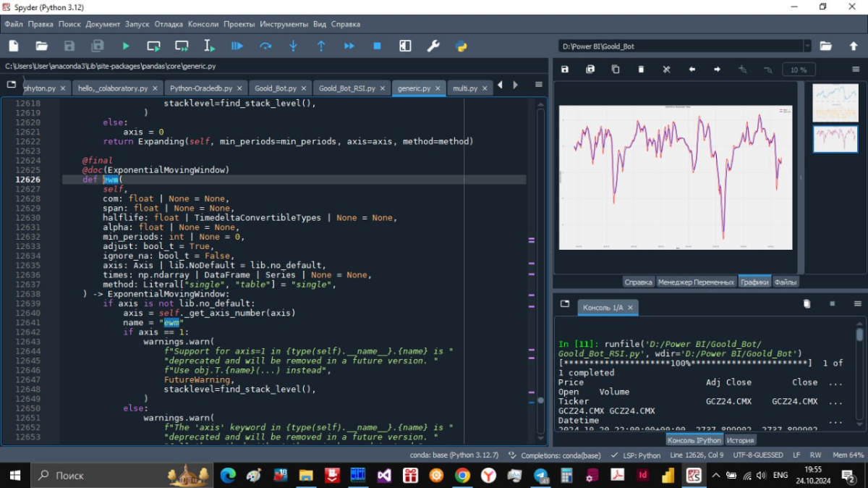Image resolution: width=868 pixels, height=488 pixels.
Task: Click console pane vertical scrollbar
Action: coord(859,374)
